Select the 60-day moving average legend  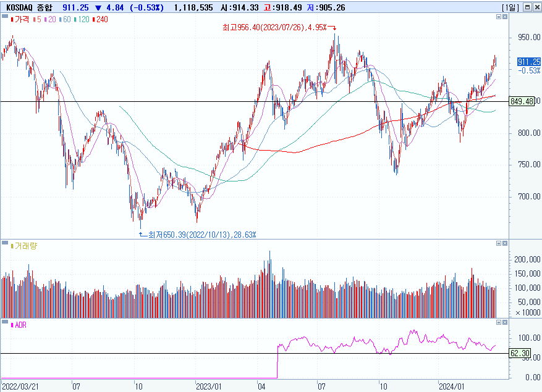point(65,19)
